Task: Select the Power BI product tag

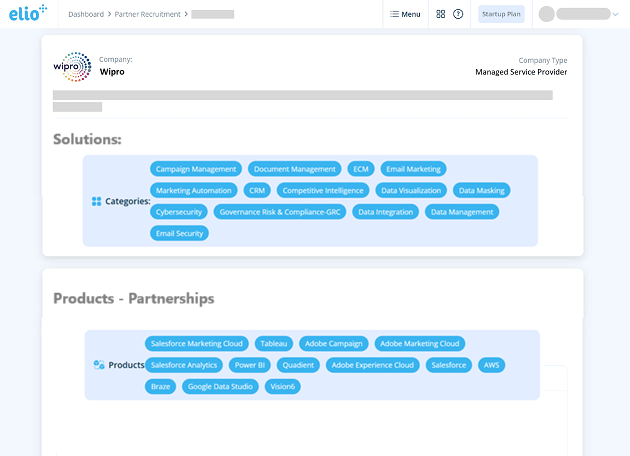Action: click(250, 365)
